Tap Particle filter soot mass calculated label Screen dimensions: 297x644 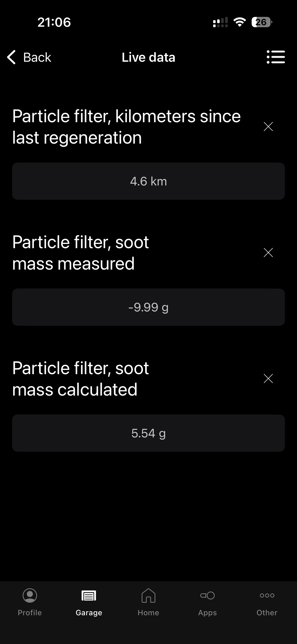81,379
